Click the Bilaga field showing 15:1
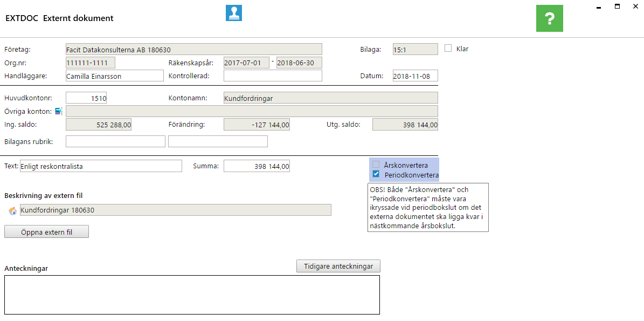This screenshot has height=321, width=644. pos(416,49)
